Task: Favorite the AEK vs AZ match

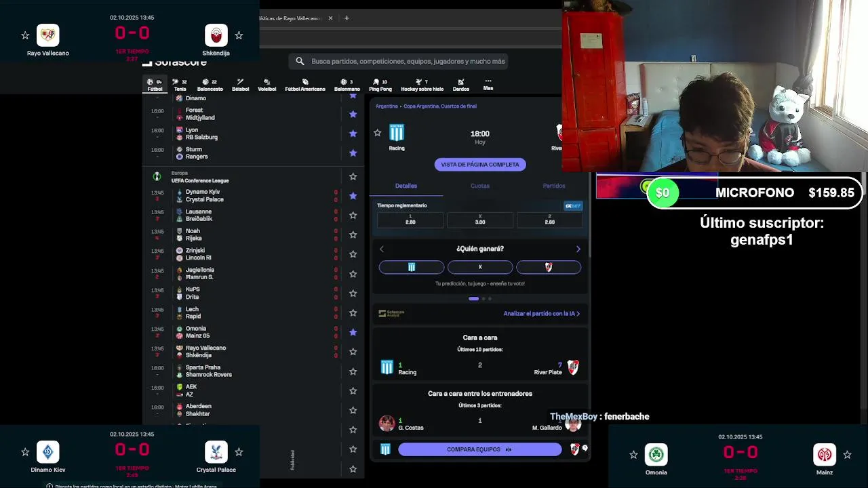Action: coord(353,390)
